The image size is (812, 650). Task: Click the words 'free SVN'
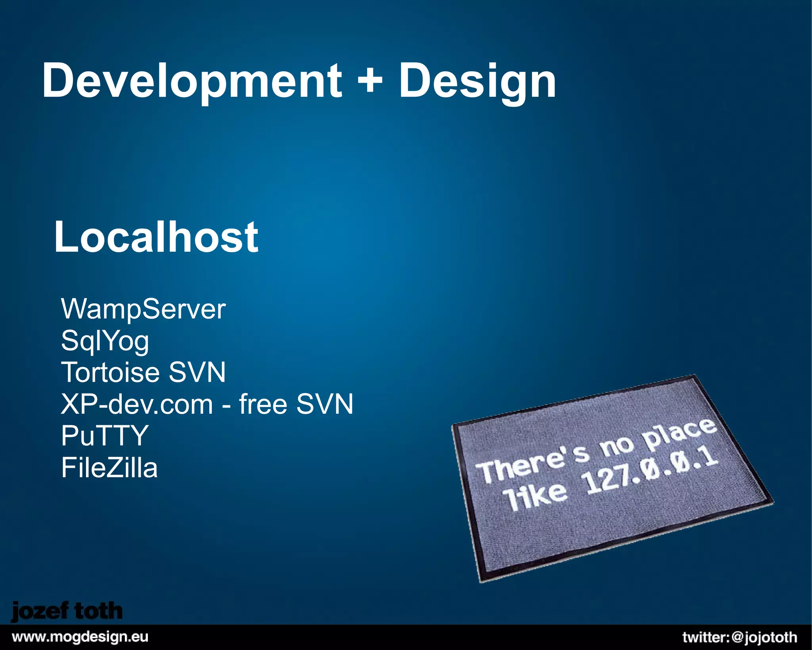click(x=296, y=404)
